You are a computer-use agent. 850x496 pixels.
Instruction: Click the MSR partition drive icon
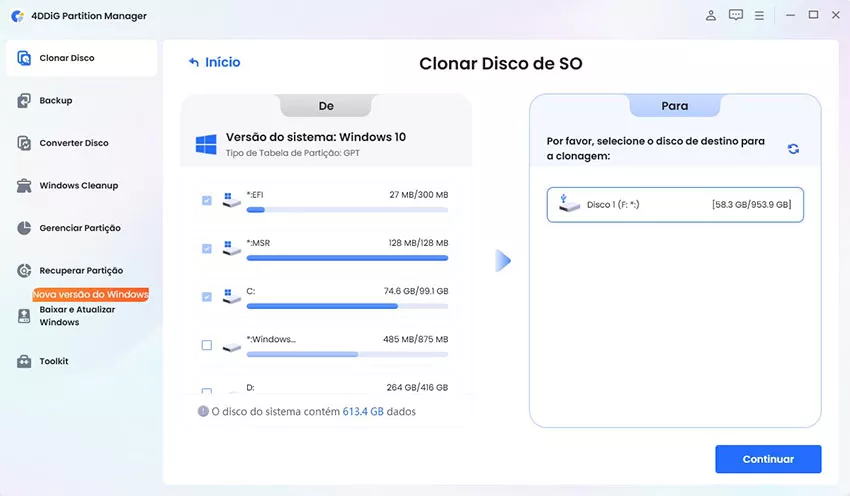click(231, 248)
